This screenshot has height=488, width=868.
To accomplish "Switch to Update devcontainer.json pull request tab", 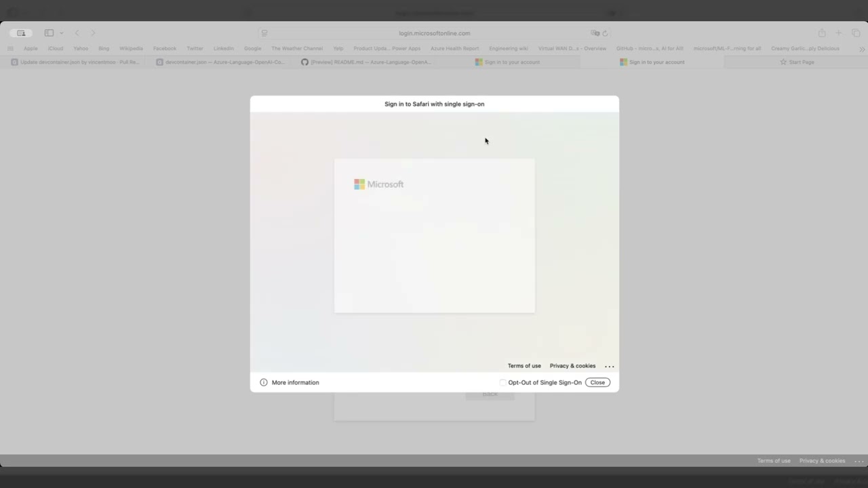I will [x=75, y=62].
